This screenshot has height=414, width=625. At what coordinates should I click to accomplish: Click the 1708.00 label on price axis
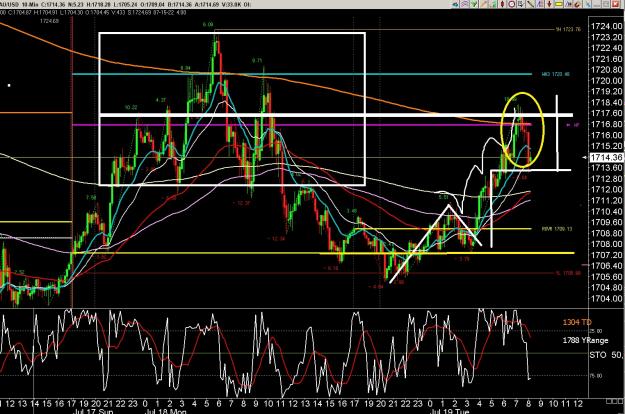coord(606,244)
